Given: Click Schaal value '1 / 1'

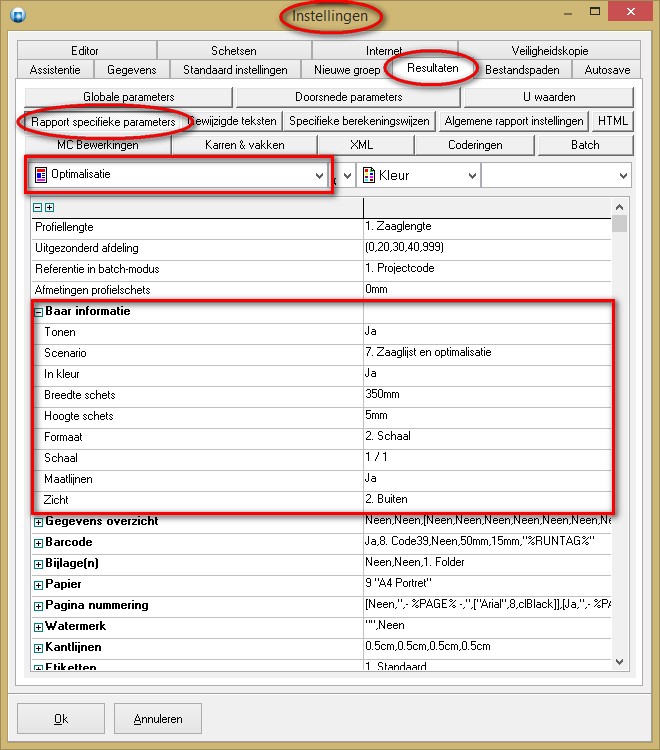Looking at the screenshot, I should pos(376,457).
